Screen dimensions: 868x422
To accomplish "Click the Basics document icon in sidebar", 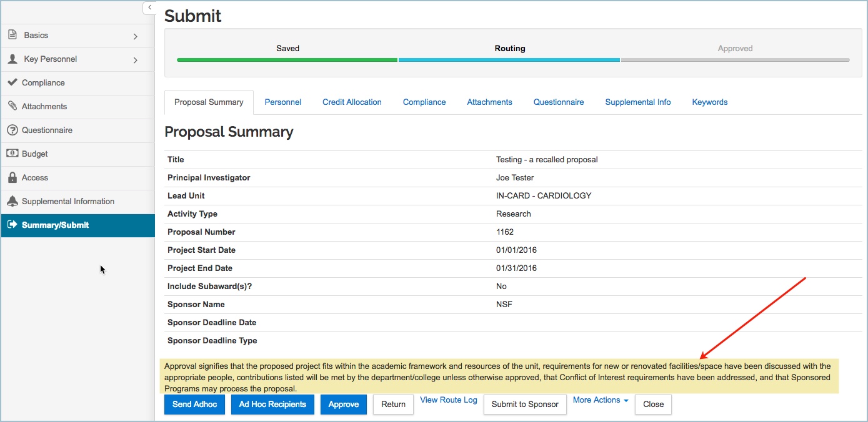I will (12, 36).
